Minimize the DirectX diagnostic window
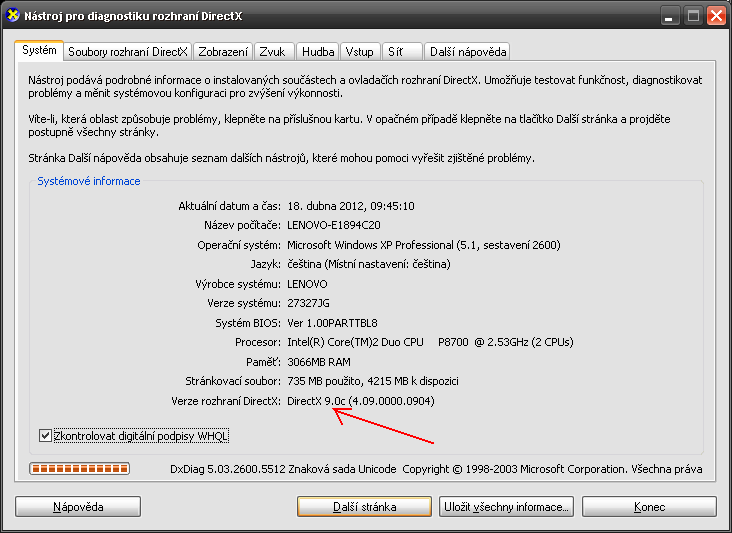 coord(669,16)
